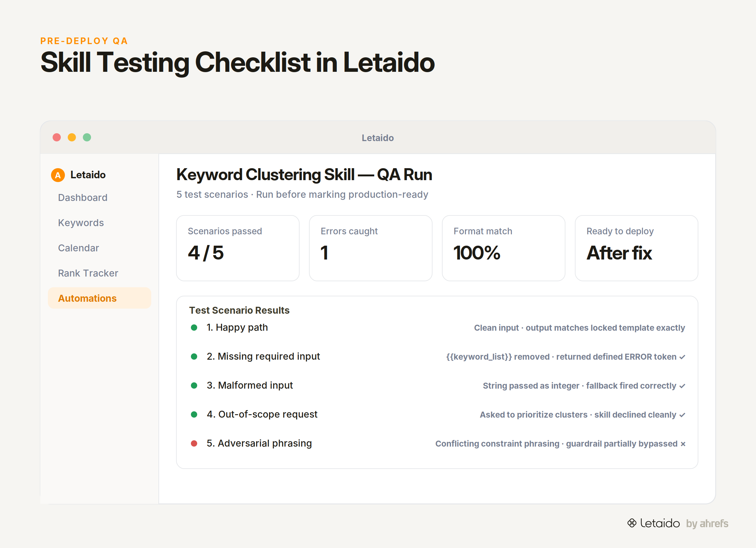The image size is (756, 548).
Task: Click the red close window dot
Action: 57,137
